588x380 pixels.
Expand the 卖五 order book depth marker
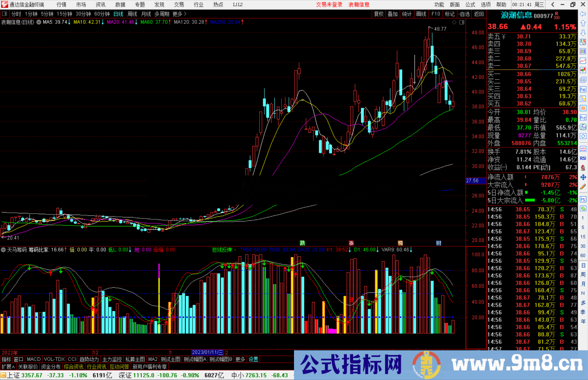[504, 37]
